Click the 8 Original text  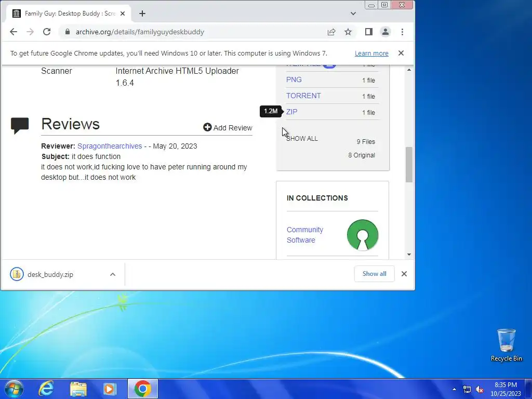point(362,155)
